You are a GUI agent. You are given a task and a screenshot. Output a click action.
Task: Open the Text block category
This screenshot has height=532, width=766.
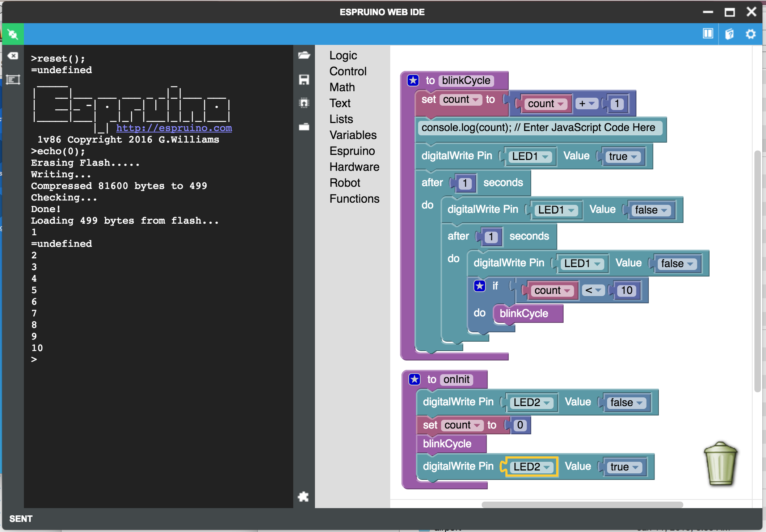(x=340, y=103)
